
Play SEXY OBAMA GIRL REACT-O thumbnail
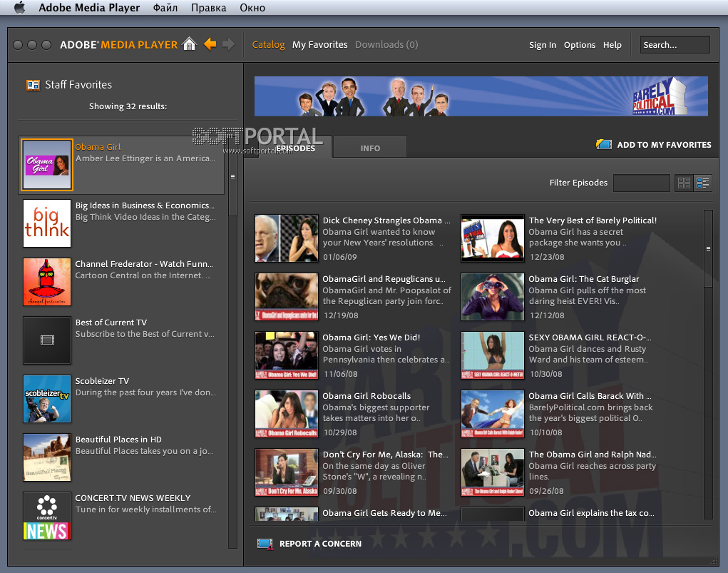click(493, 355)
